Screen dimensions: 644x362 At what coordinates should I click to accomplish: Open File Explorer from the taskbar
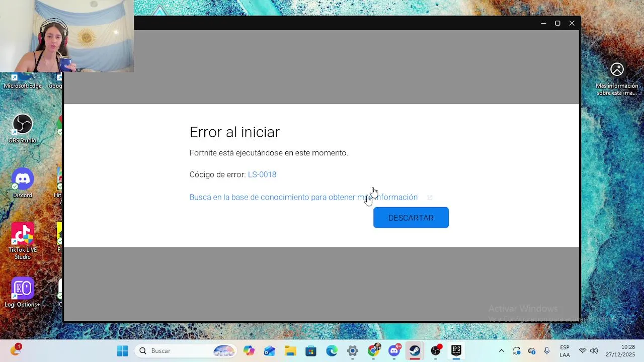290,351
